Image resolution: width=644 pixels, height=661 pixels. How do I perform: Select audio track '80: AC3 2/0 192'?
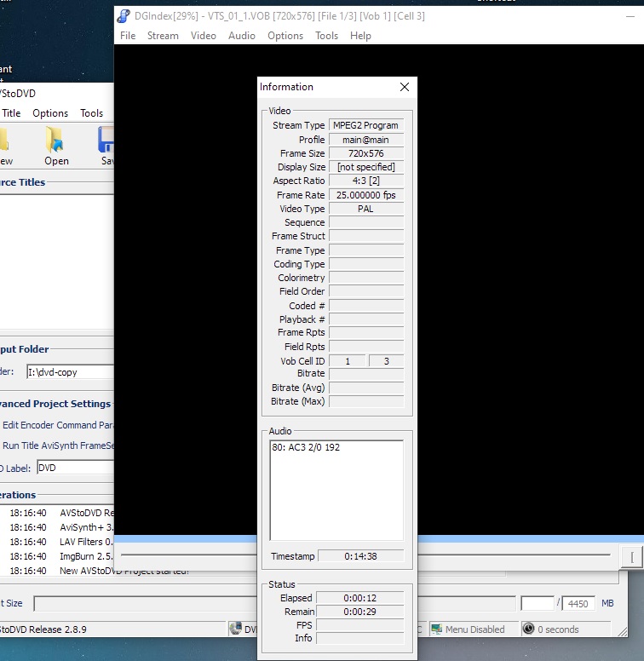coord(306,447)
